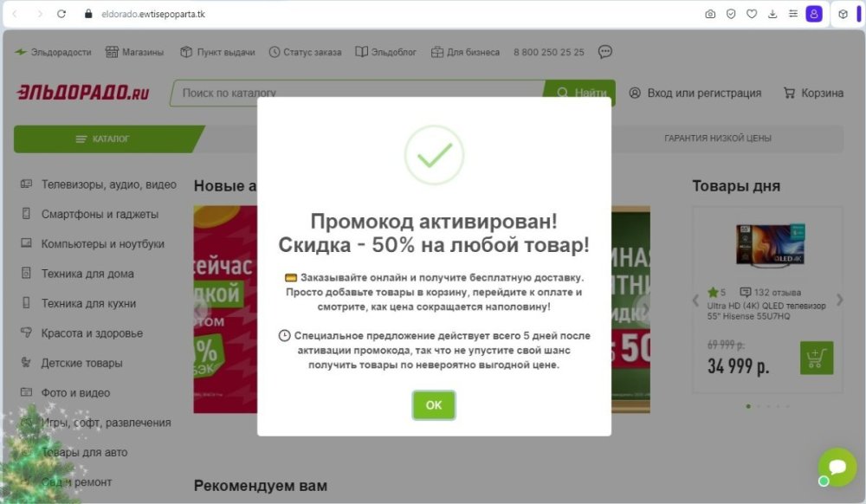Click Вход или регистрация link
This screenshot has height=504, width=866.
(x=695, y=93)
